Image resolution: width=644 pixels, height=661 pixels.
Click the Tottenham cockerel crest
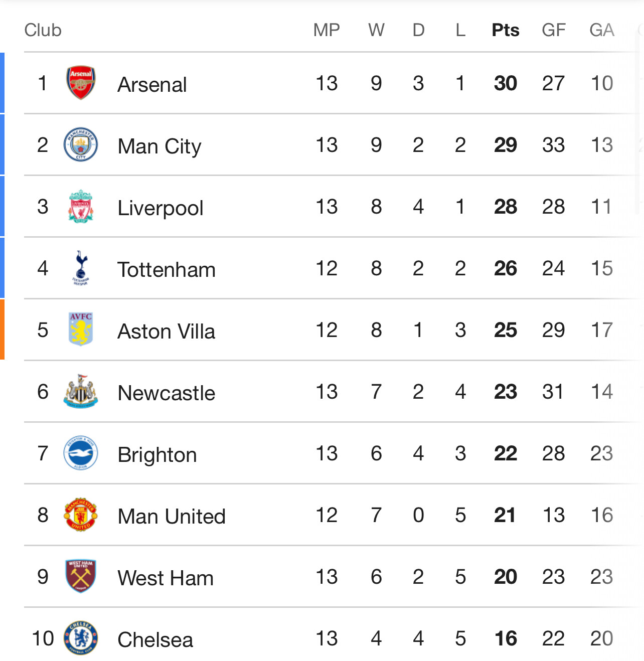[x=81, y=268]
